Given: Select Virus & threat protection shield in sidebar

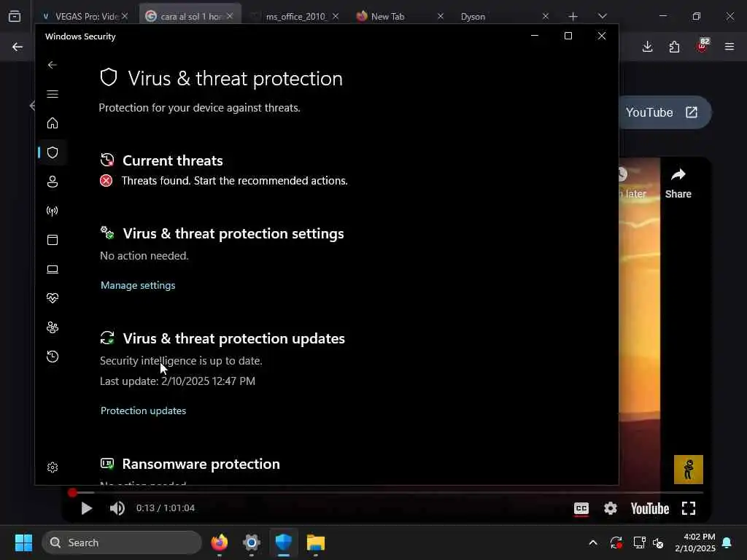Looking at the screenshot, I should tap(53, 152).
